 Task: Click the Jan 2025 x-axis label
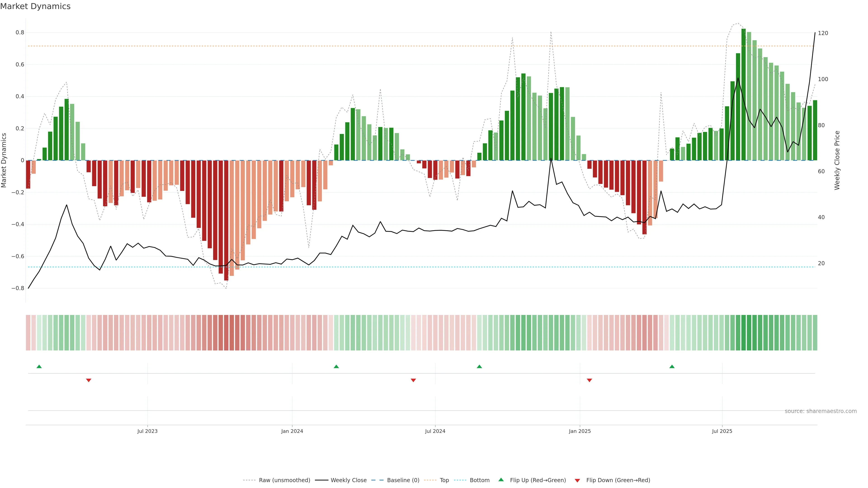(580, 431)
